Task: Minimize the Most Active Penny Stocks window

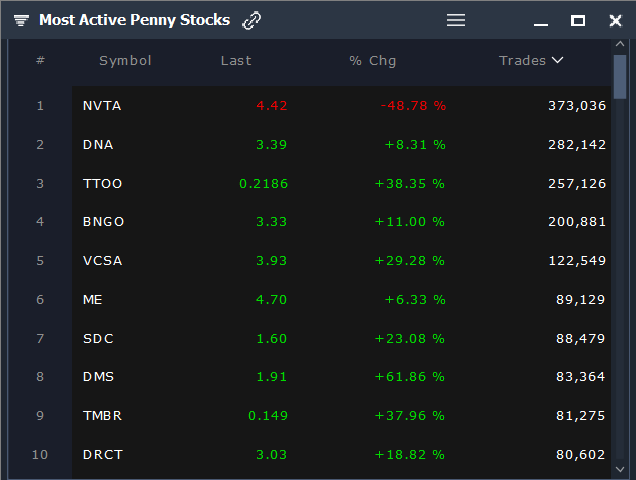Action: [541, 24]
